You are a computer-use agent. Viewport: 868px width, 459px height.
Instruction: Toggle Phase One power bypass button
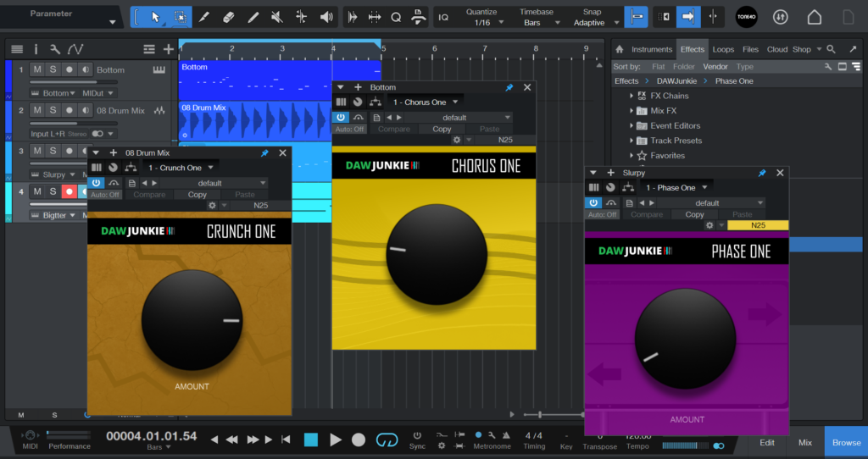(593, 203)
